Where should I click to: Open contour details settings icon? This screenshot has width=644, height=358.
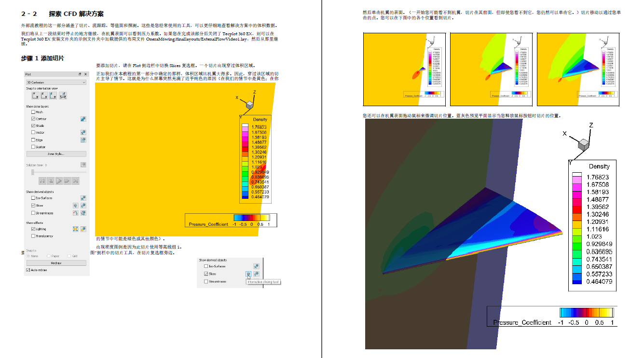coord(82,119)
